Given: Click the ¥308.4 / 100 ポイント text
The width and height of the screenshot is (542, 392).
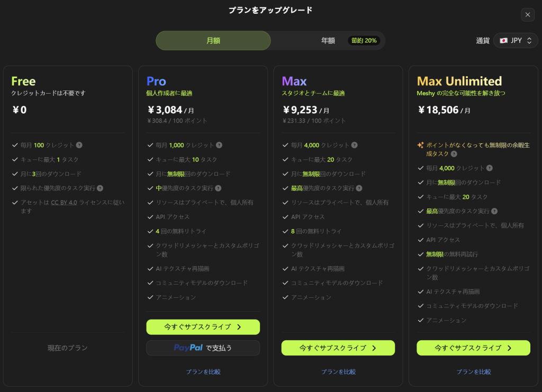Looking at the screenshot, I should 177,121.
